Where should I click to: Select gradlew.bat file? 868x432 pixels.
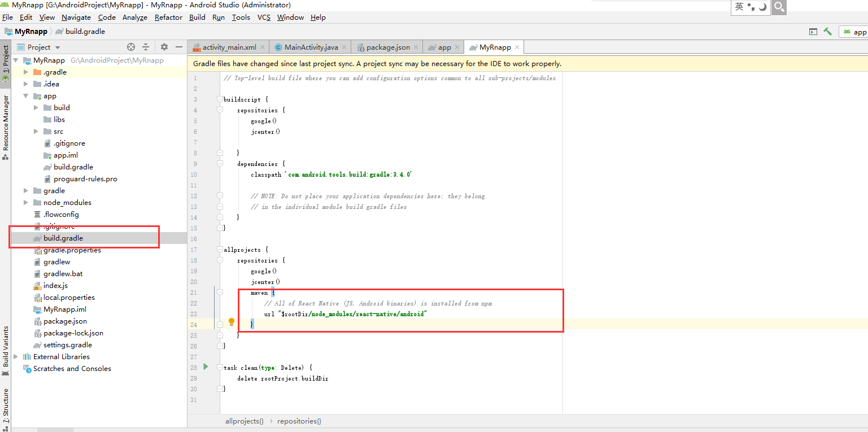63,274
